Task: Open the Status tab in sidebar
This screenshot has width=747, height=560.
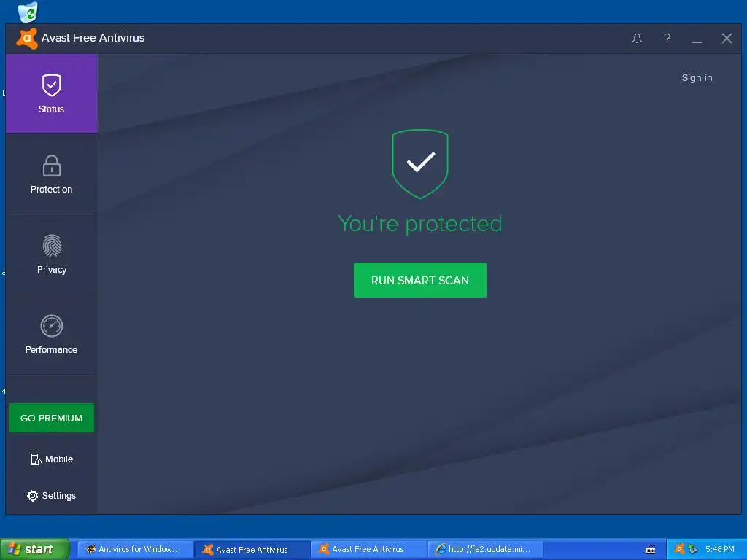Action: click(52, 93)
